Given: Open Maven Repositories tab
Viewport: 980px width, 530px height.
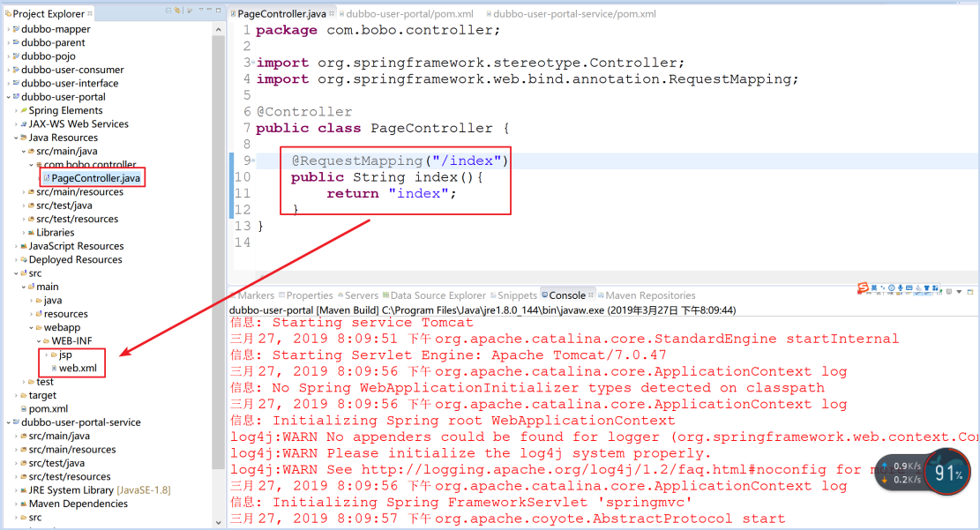Looking at the screenshot, I should [650, 295].
